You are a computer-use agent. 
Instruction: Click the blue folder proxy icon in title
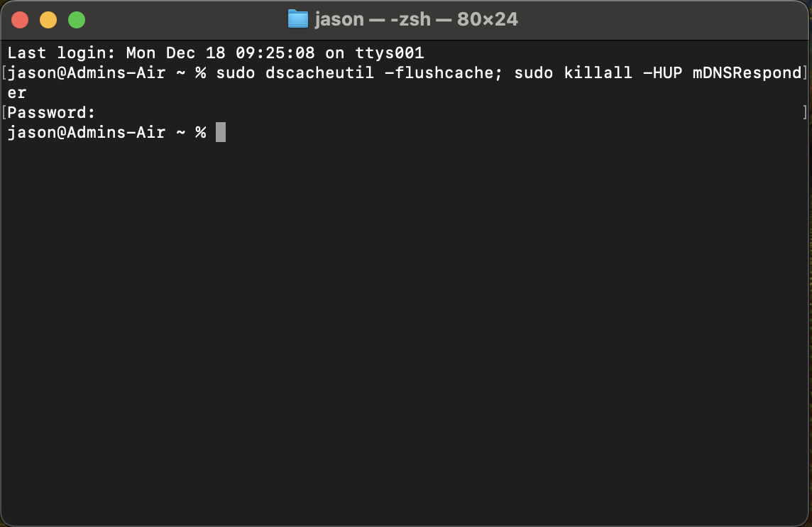[298, 19]
